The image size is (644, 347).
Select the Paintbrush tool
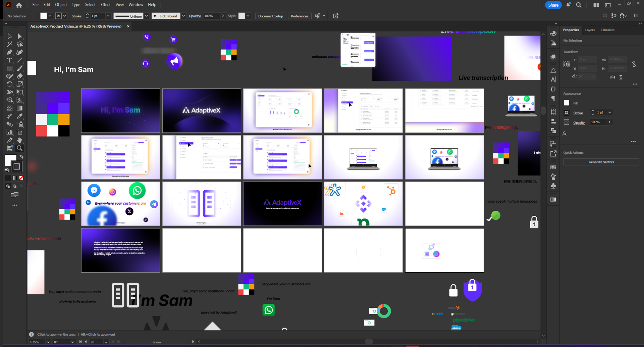pos(20,68)
